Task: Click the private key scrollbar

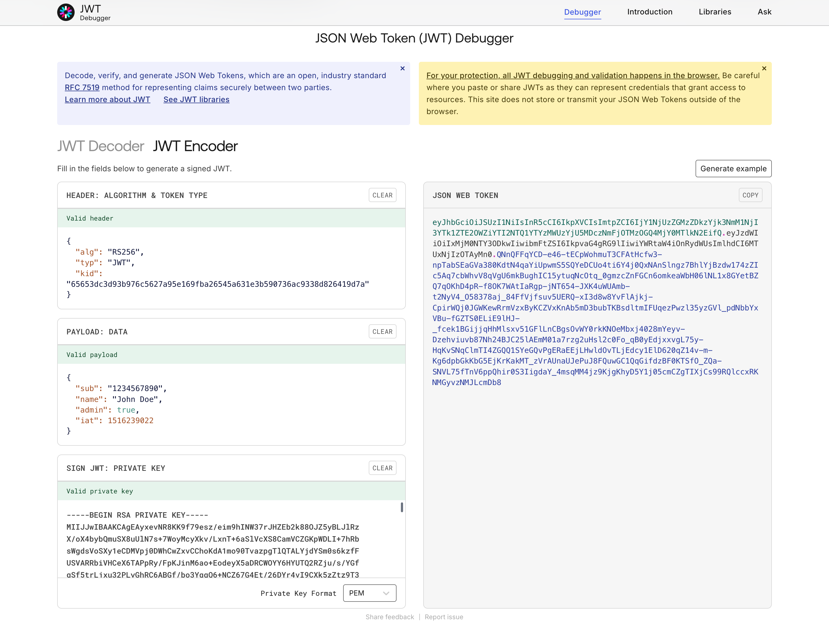Action: 402,507
